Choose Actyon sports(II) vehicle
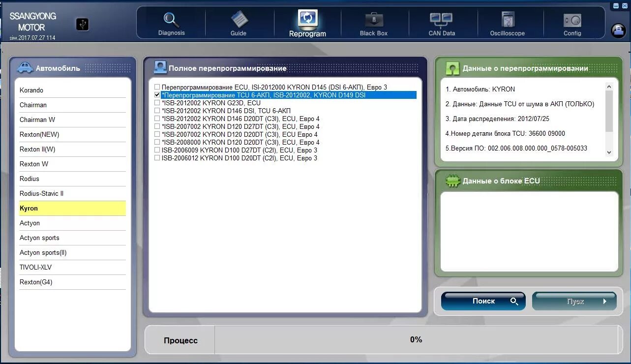The height and width of the screenshot is (364, 631). [x=72, y=252]
